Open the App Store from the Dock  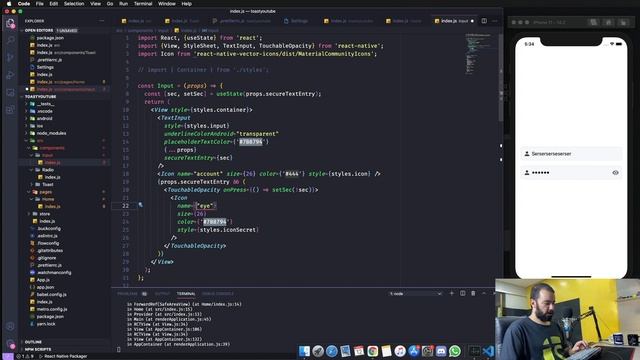[x=413, y=351]
